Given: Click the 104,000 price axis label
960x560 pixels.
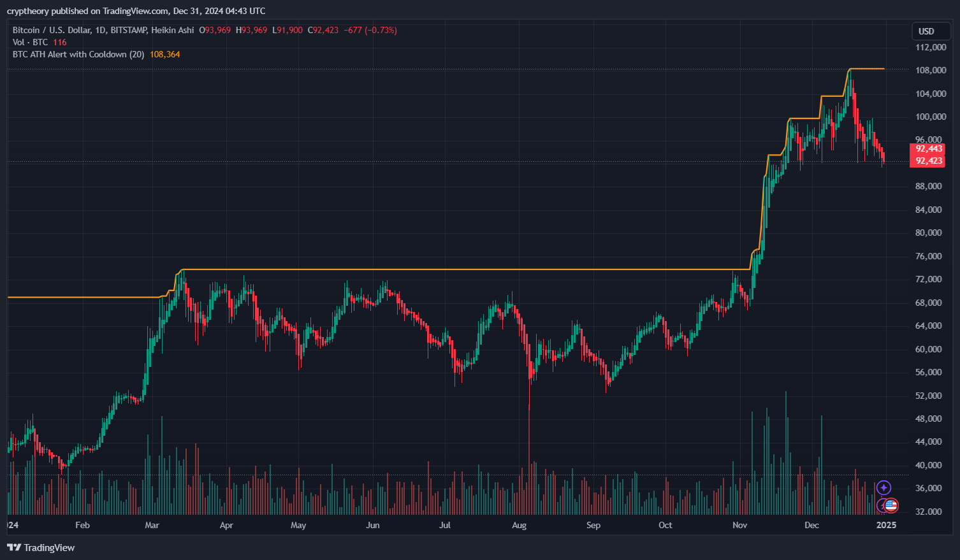Looking at the screenshot, I should (x=931, y=94).
